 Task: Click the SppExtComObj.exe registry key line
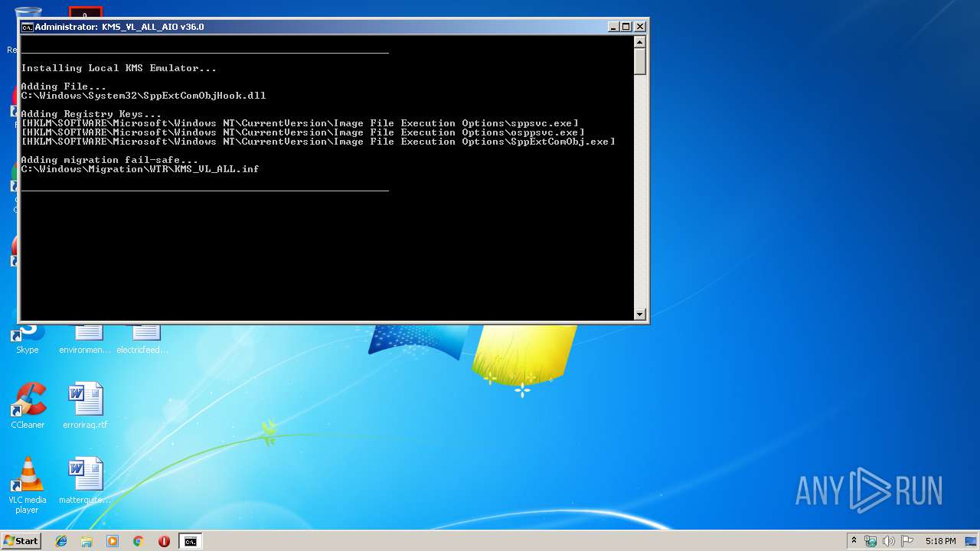318,142
